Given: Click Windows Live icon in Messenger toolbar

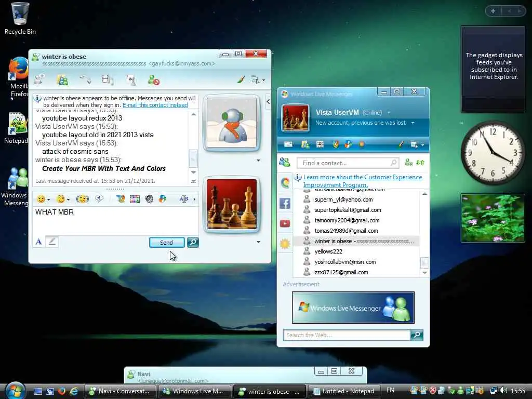Looking at the screenshot, I should [x=348, y=144].
